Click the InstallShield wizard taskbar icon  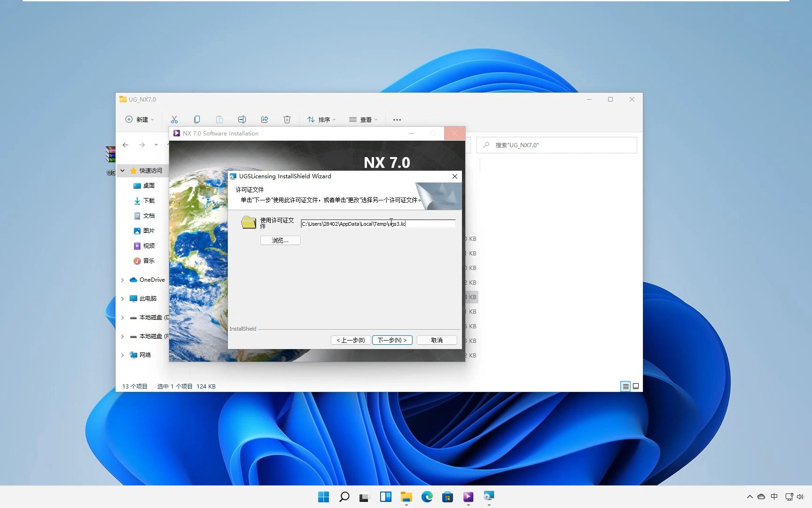pos(489,497)
